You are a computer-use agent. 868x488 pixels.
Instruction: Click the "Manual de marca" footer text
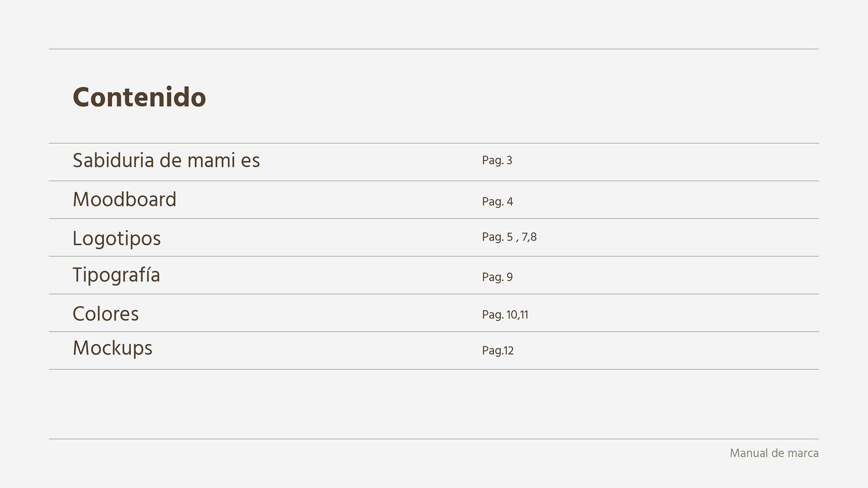pos(774,453)
